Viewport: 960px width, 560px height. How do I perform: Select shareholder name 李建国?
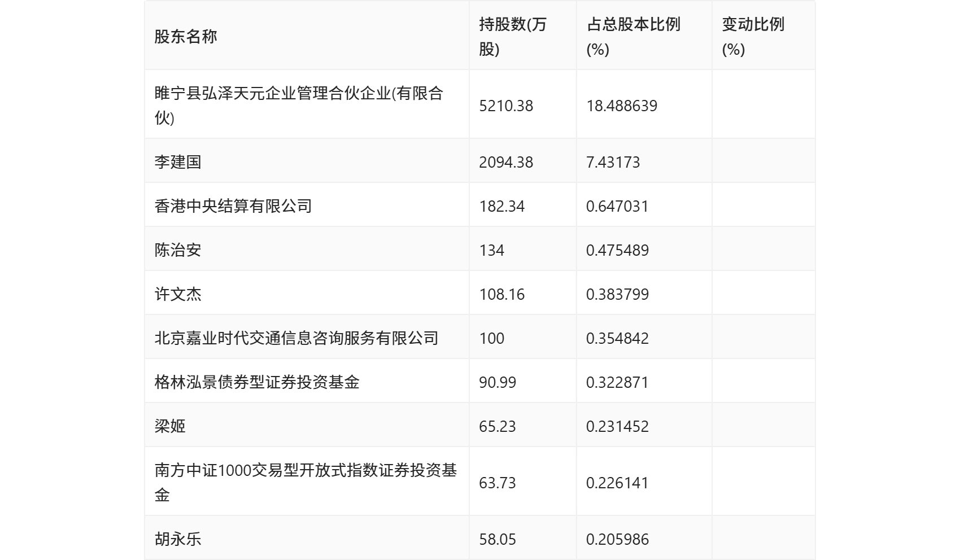[x=178, y=162]
